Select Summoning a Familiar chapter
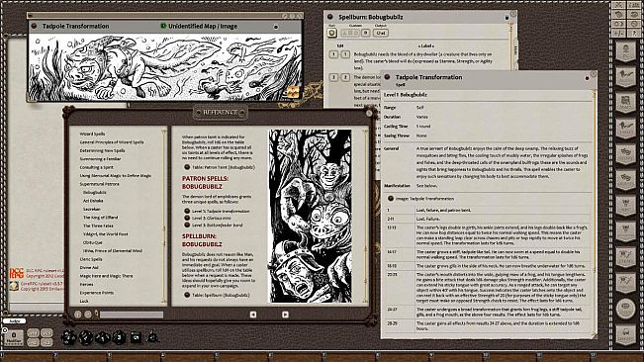 (100, 159)
